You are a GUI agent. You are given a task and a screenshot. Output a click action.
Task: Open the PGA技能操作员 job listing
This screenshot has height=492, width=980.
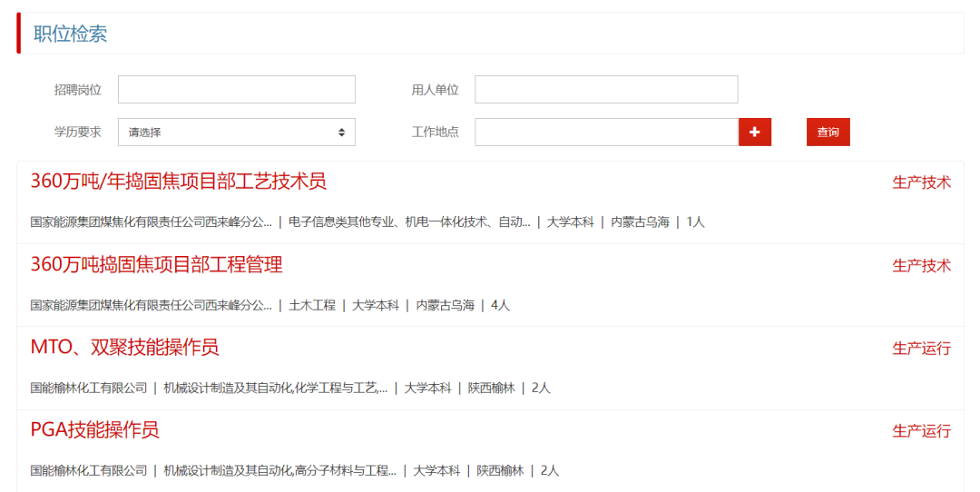(94, 429)
